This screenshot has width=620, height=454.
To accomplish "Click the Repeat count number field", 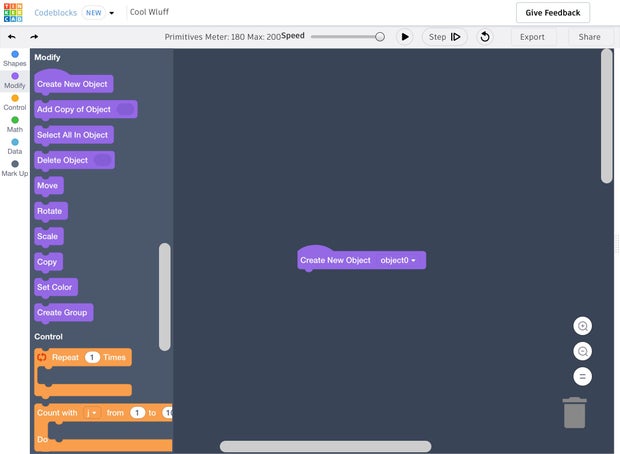I will 91,357.
